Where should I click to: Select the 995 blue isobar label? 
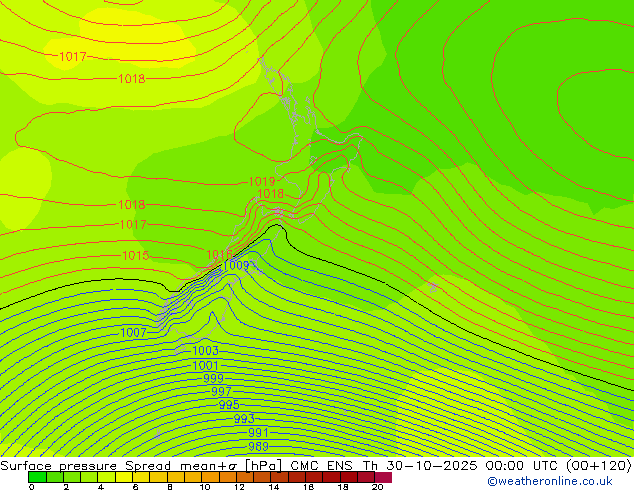tap(229, 405)
